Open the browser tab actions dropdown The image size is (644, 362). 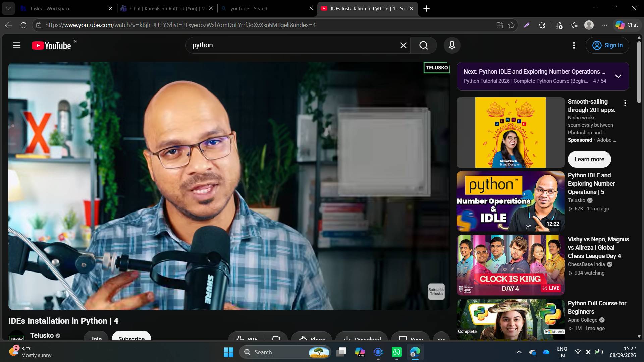click(8, 8)
